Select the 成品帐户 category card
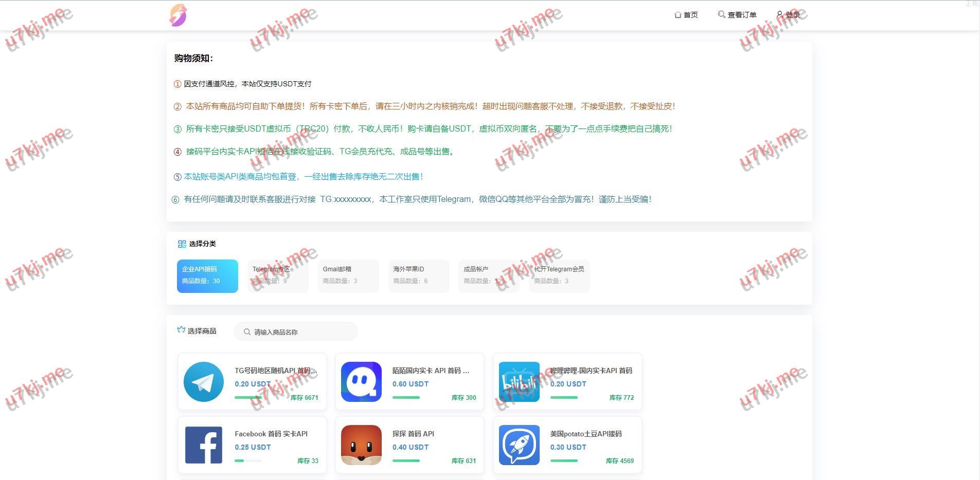Screen dimensions: 980x480 pos(488,276)
